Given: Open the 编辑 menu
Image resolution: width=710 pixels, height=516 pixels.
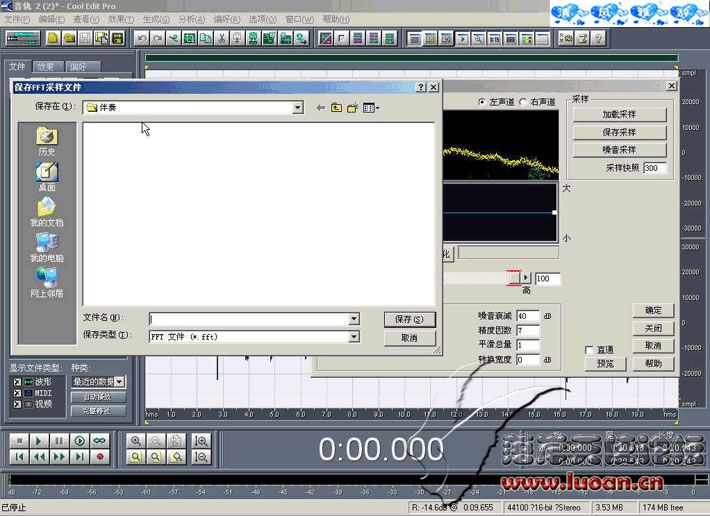Looking at the screenshot, I should tap(51, 19).
